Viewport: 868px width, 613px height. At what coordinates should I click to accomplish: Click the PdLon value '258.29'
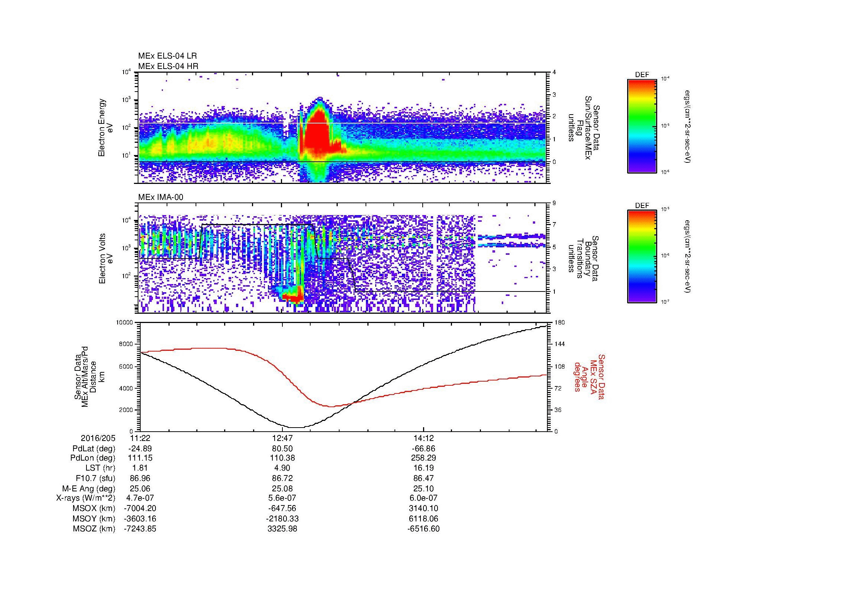point(424,458)
